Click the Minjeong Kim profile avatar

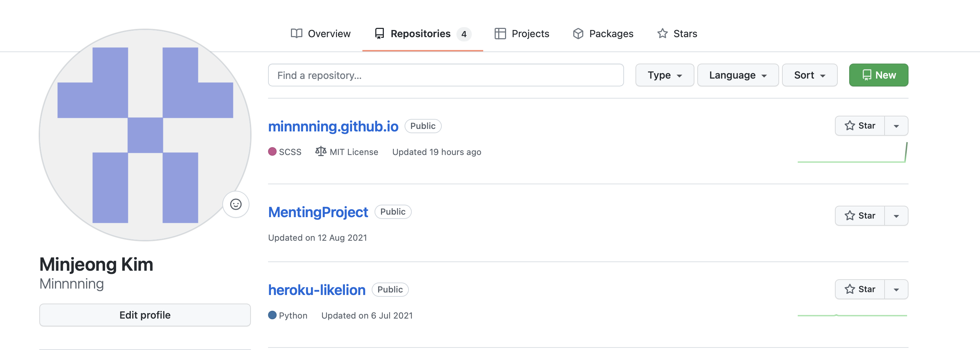[x=145, y=135]
